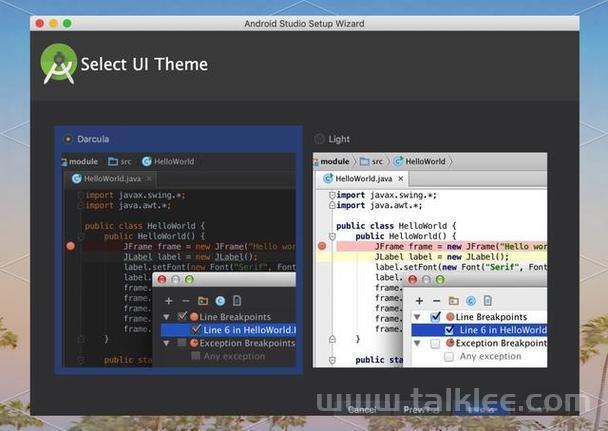The image size is (608, 431).
Task: Click the yellow minimize button of Setup Wizard window
Action: [54, 23]
